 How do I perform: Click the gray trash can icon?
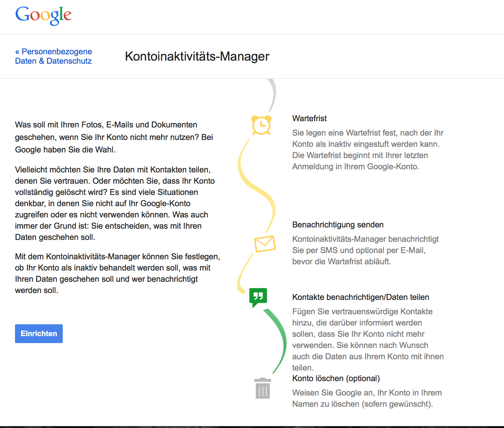tap(263, 388)
